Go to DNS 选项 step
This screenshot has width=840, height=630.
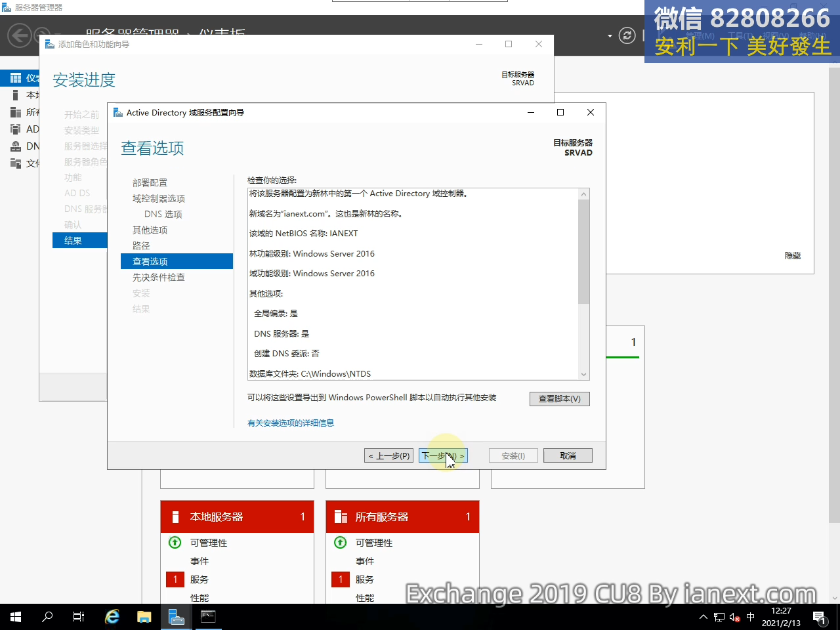[163, 214]
